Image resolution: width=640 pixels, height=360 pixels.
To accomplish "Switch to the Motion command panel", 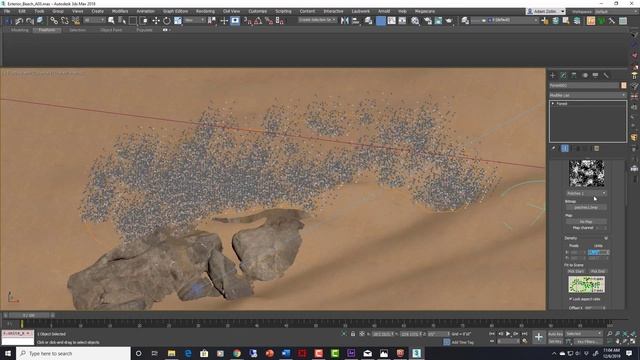I will click(585, 76).
